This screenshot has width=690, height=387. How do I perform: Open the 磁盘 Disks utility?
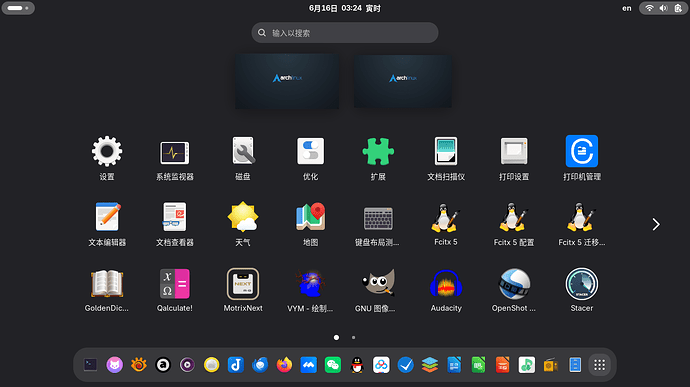[x=243, y=151]
